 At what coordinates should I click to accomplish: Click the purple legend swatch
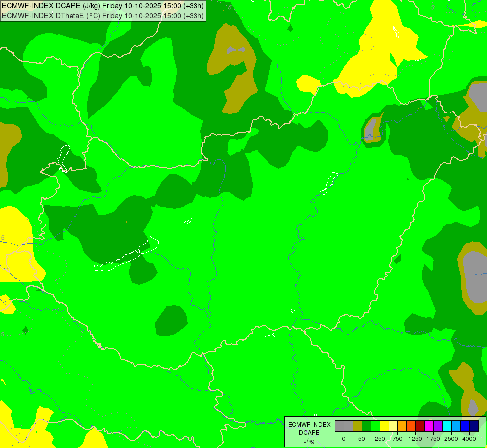coord(438,426)
